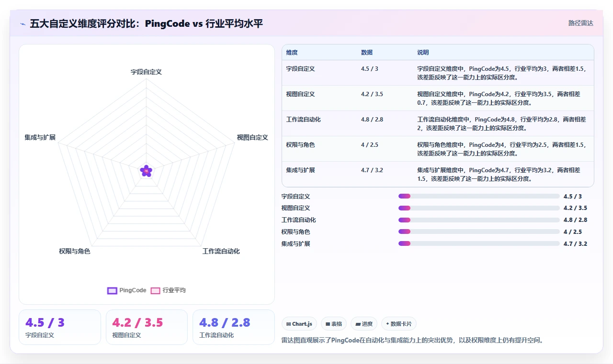This screenshot has height=364, width=613.
Task: Click the spark icon before the title
Action: pyautogui.click(x=23, y=23)
